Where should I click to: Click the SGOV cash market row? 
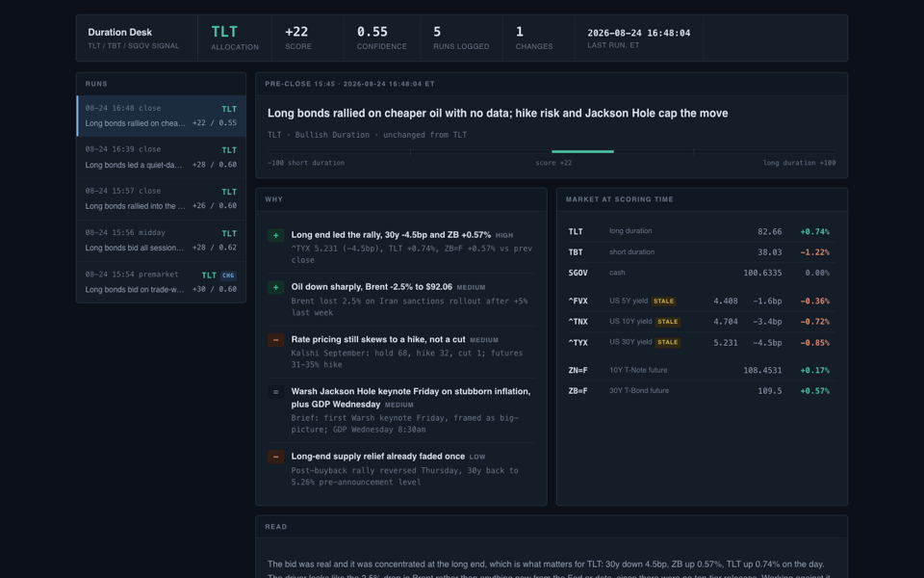[x=702, y=273]
